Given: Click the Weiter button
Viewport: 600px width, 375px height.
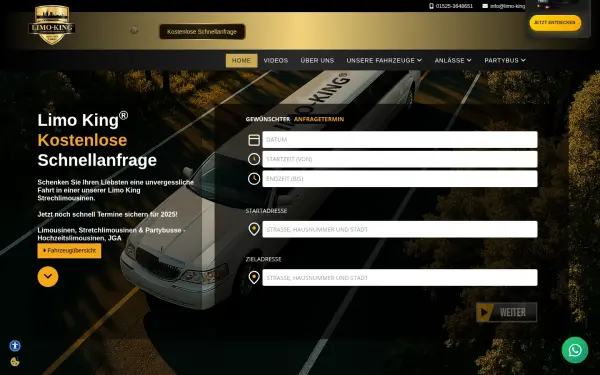Looking at the screenshot, I should click(x=506, y=312).
